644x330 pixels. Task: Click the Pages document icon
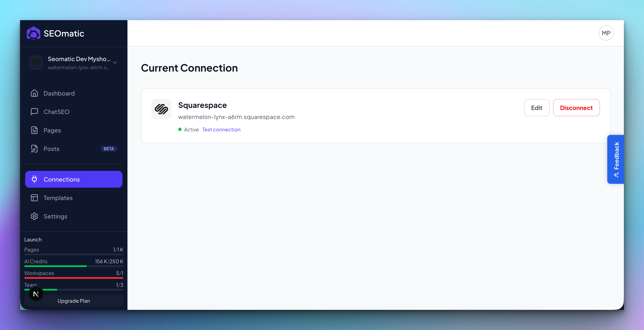tap(34, 130)
